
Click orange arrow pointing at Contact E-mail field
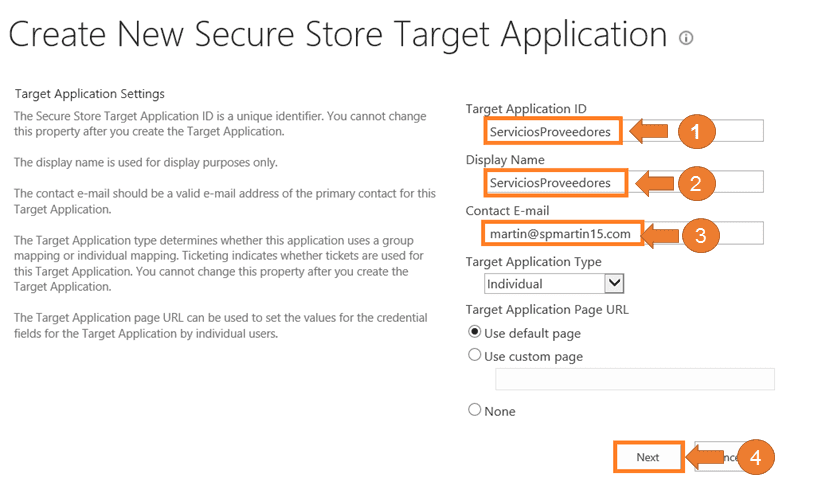point(659,235)
